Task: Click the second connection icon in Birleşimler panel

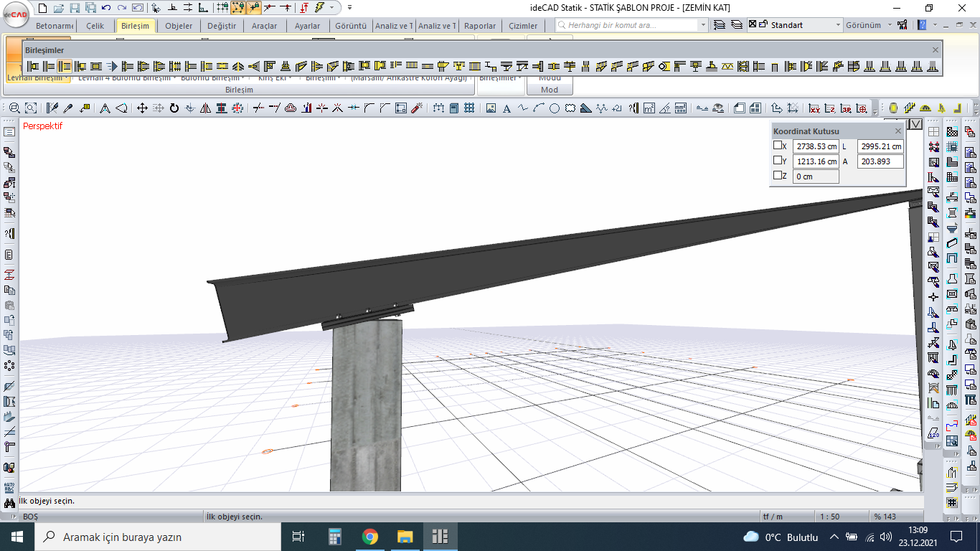Action: 49,67
